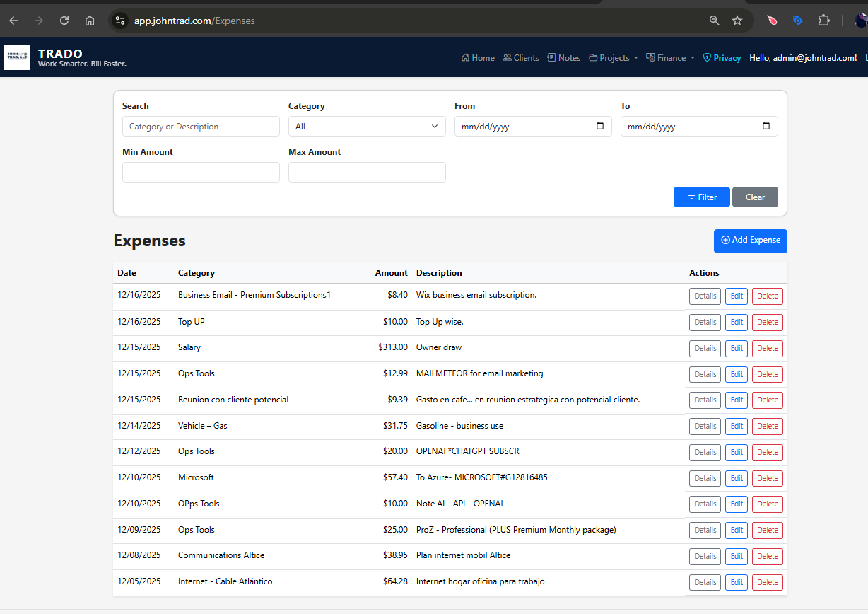Expand the Projects dropdown menu
Image resolution: width=868 pixels, height=614 pixels.
pyautogui.click(x=613, y=57)
